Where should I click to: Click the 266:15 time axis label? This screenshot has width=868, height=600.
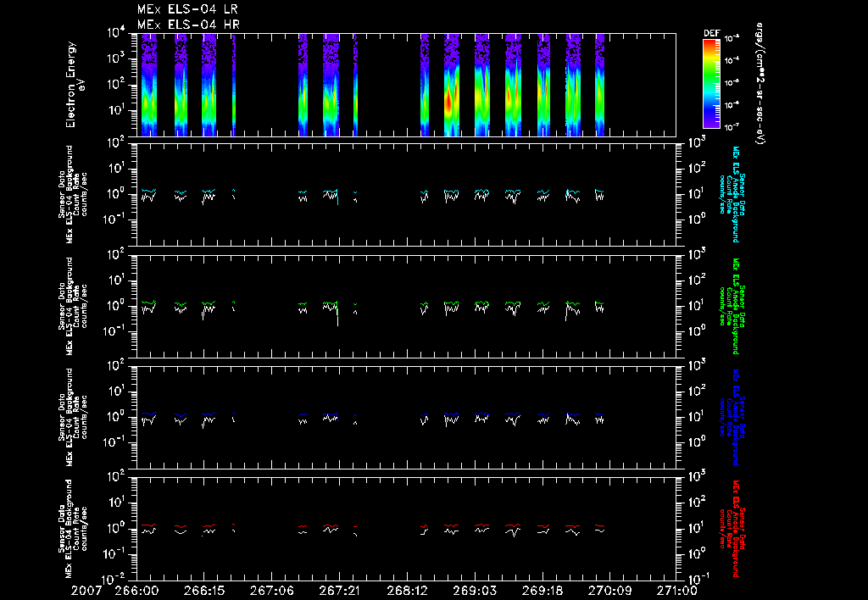click(x=203, y=591)
